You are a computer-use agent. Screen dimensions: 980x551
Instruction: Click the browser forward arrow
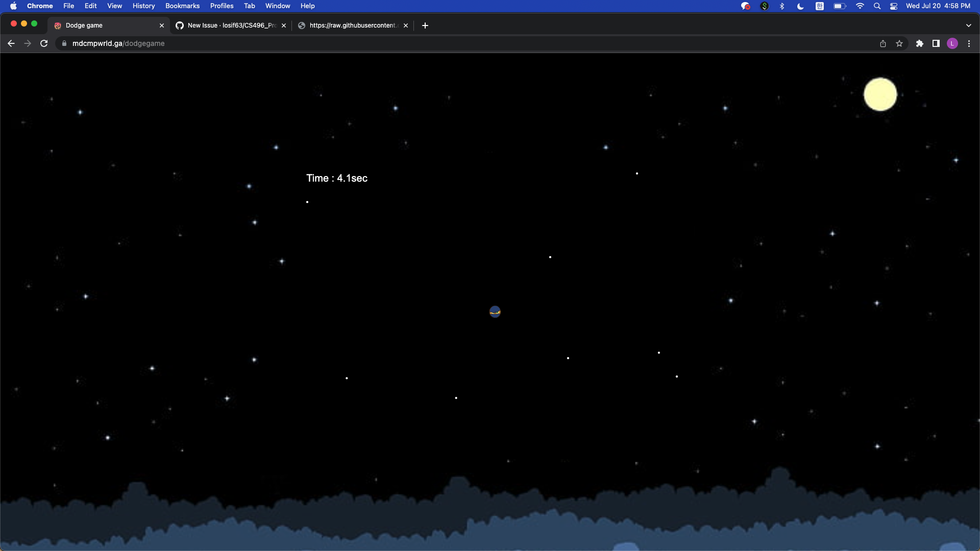point(28,43)
